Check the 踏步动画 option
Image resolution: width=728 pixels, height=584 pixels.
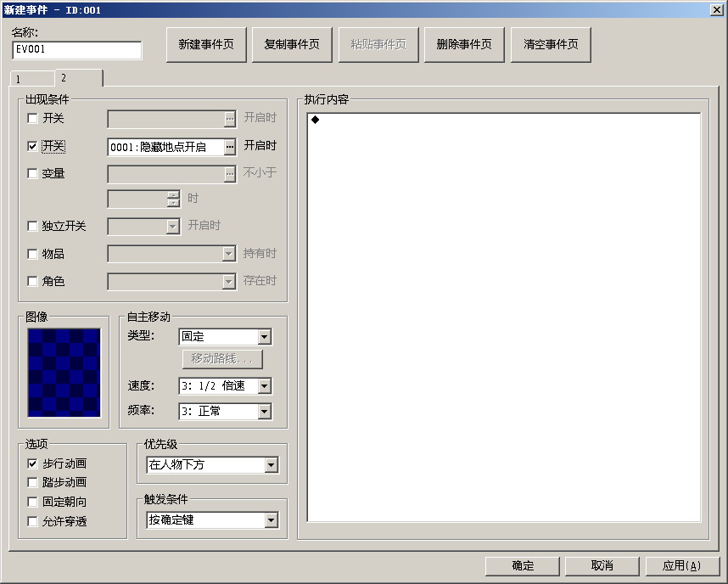click(x=32, y=483)
